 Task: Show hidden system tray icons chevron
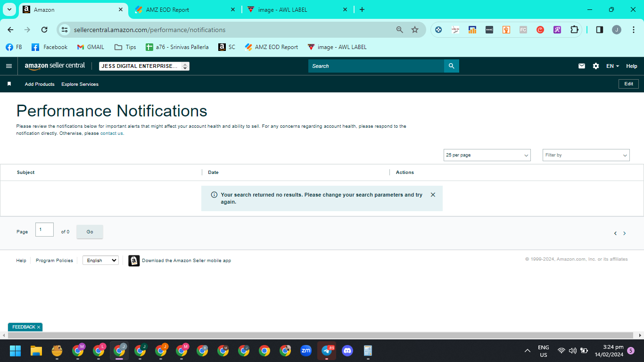point(527,351)
